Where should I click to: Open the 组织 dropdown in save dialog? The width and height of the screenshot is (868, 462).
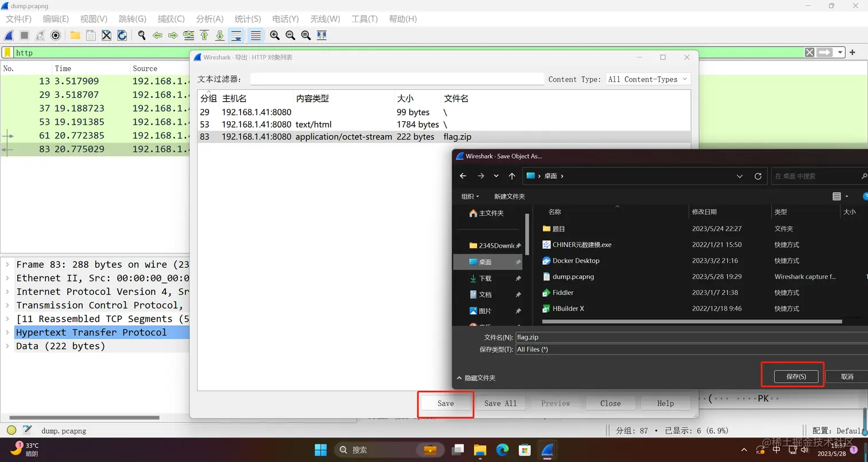(470, 197)
